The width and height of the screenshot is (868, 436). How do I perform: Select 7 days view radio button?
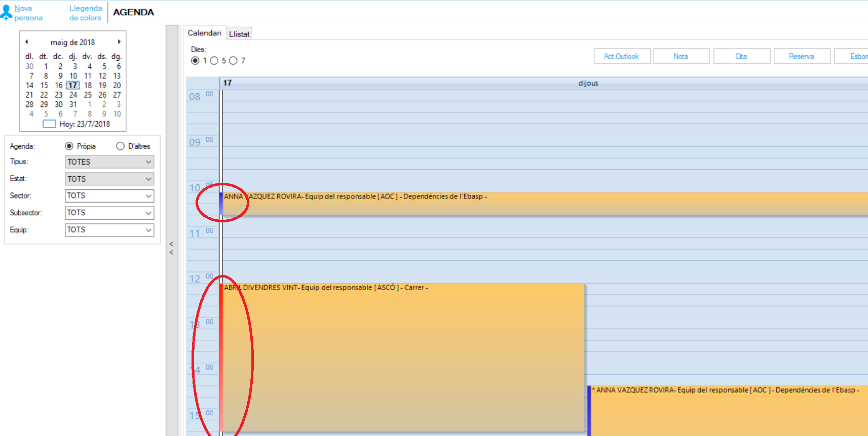pyautogui.click(x=233, y=61)
